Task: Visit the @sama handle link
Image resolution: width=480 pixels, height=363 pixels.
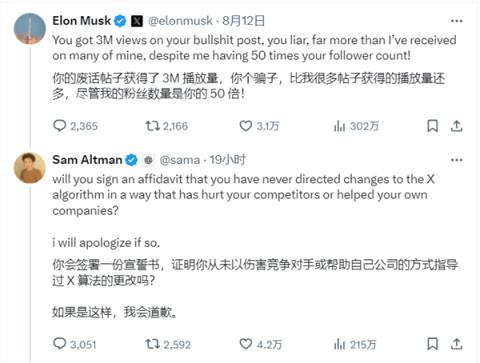Action: click(180, 160)
